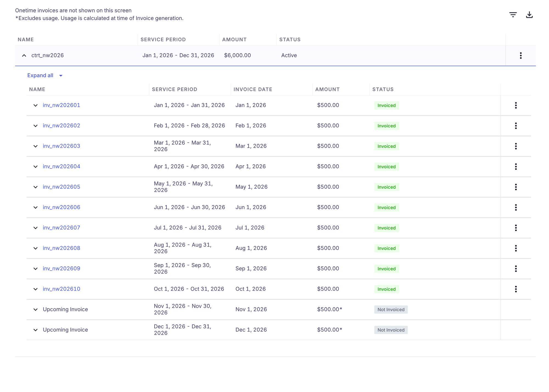This screenshot has width=549, height=392.
Task: Open kebab menu for inv_nw202604 row
Action: [516, 167]
